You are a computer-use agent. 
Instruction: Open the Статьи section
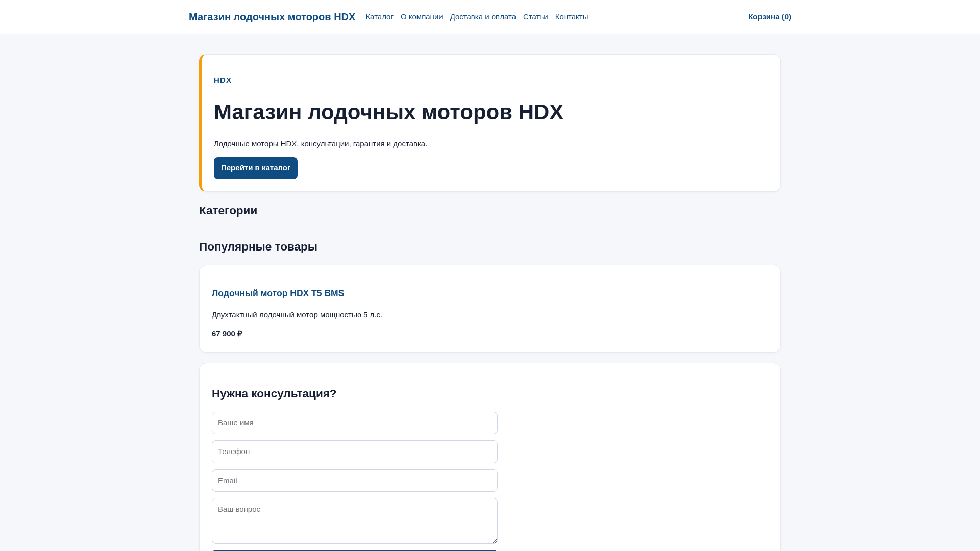535,17
